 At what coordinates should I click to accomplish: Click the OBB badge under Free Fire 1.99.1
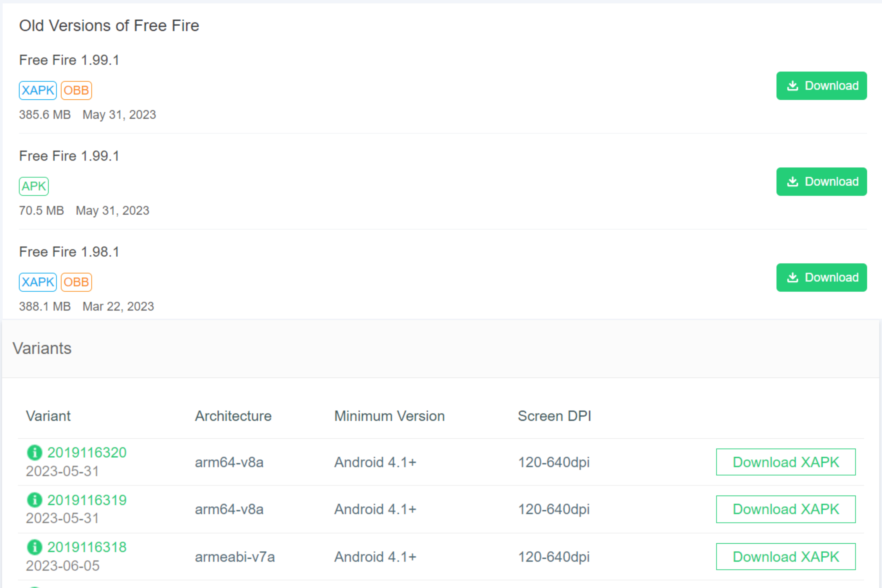pos(76,90)
